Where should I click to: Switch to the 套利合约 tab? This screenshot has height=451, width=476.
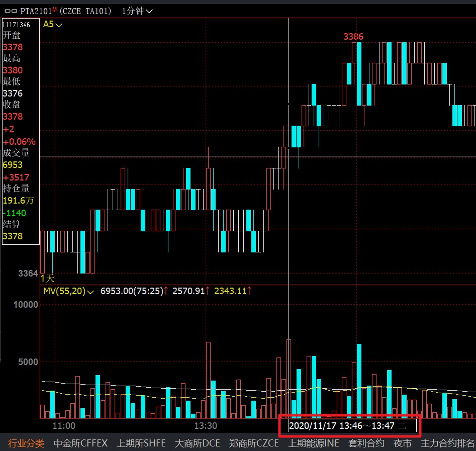tap(366, 443)
